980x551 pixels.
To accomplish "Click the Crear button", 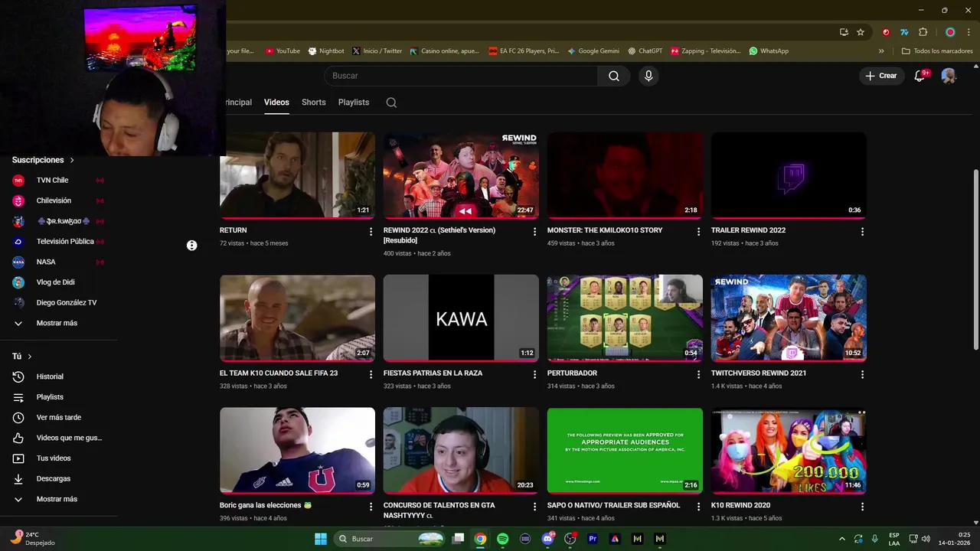I will [x=881, y=76].
